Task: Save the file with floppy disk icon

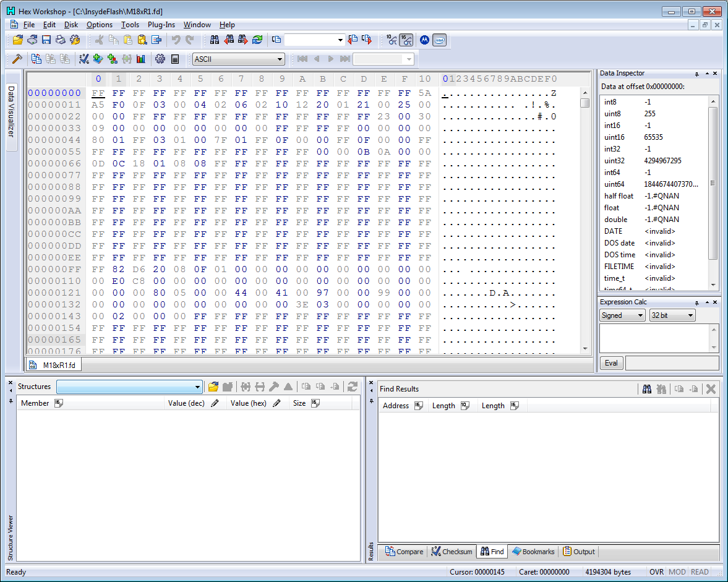Action: pos(46,40)
